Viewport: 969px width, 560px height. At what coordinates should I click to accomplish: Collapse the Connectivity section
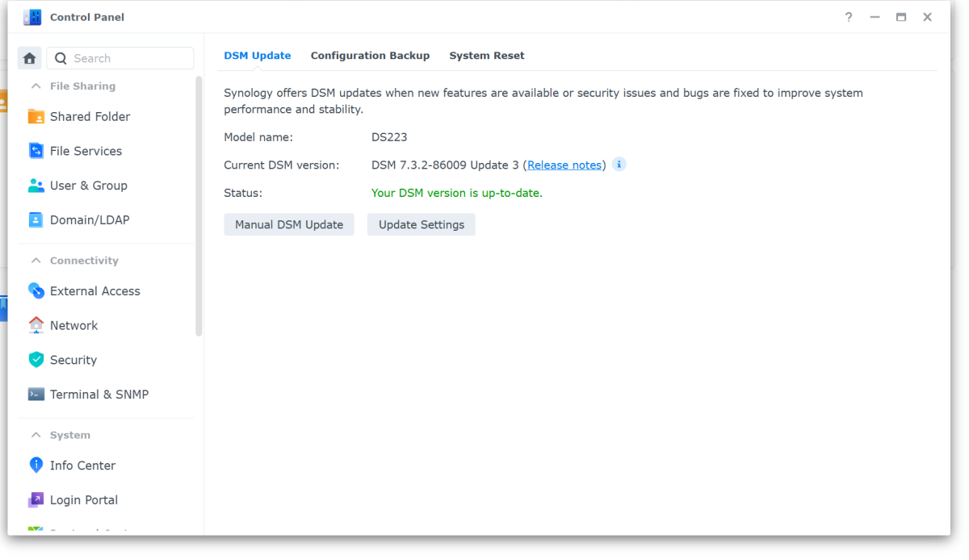pos(36,261)
